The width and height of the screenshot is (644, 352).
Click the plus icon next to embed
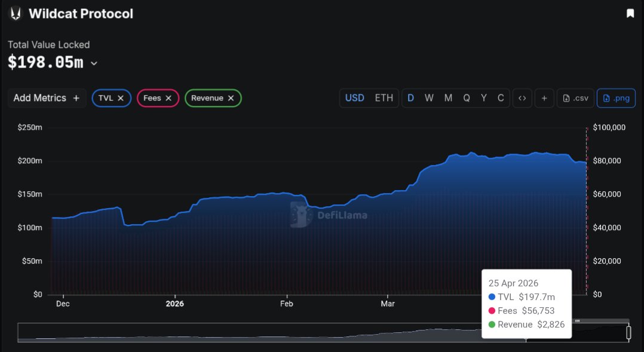click(544, 98)
